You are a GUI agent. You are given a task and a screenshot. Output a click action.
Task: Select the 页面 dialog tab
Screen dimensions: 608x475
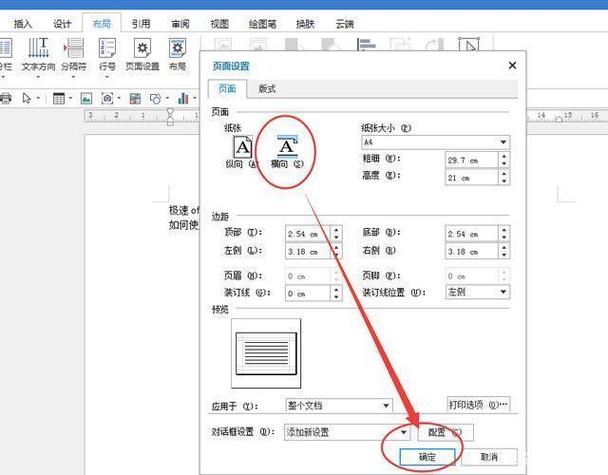[x=227, y=89]
